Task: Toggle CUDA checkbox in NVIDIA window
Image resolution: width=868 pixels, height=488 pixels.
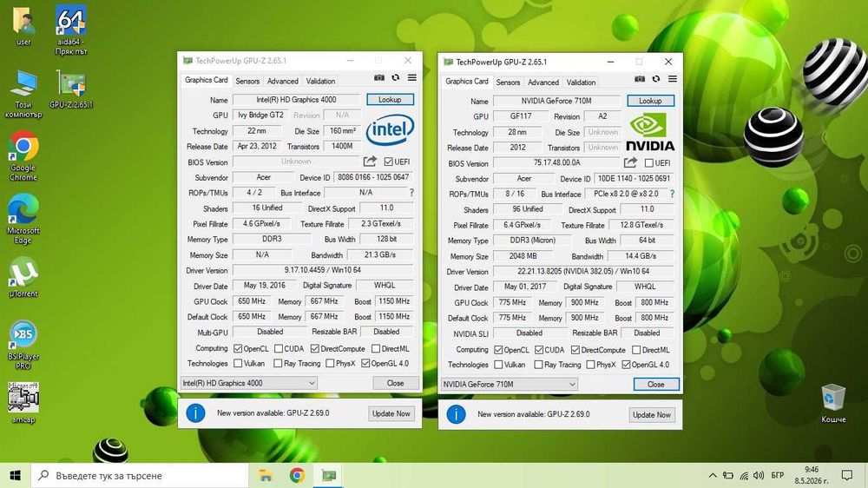Action: point(539,350)
